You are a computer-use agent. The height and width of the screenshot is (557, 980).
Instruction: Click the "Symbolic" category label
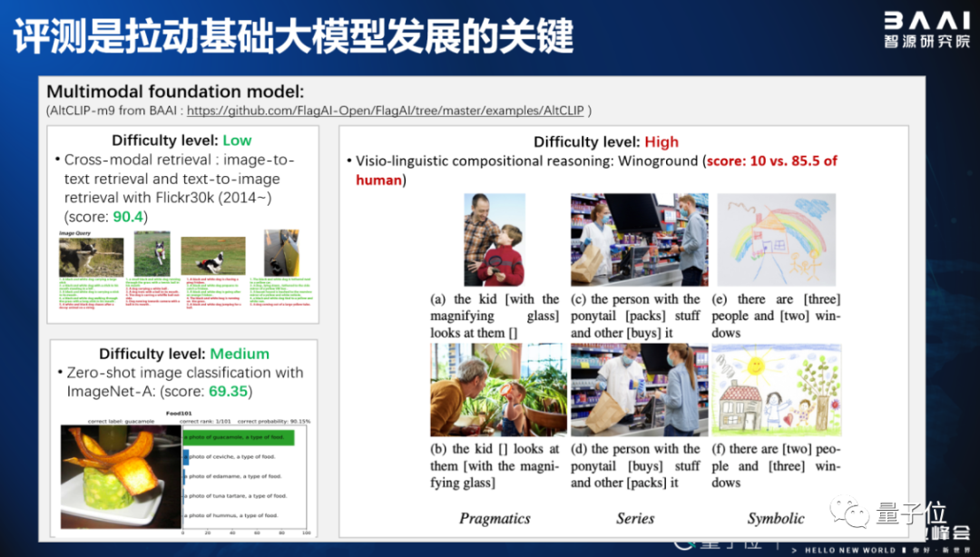click(x=776, y=519)
